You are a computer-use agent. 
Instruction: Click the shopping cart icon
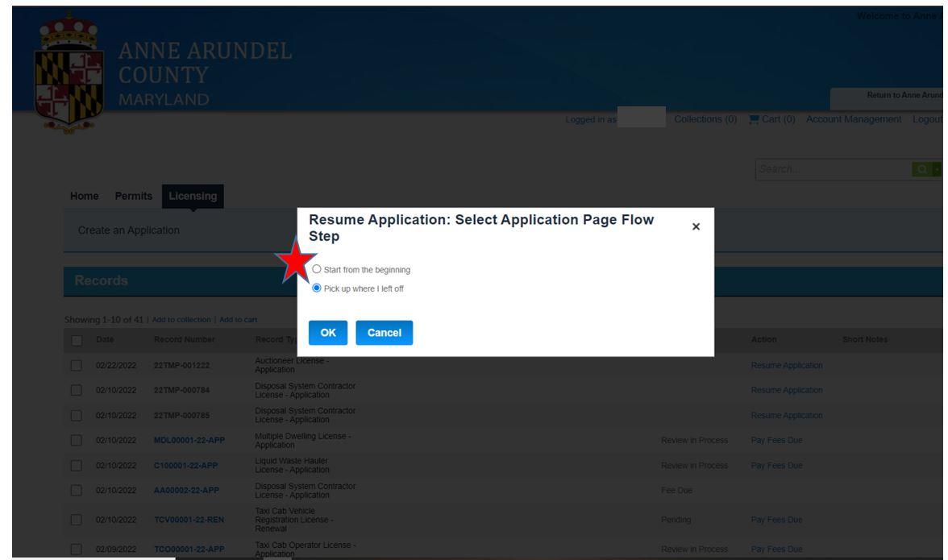(754, 119)
